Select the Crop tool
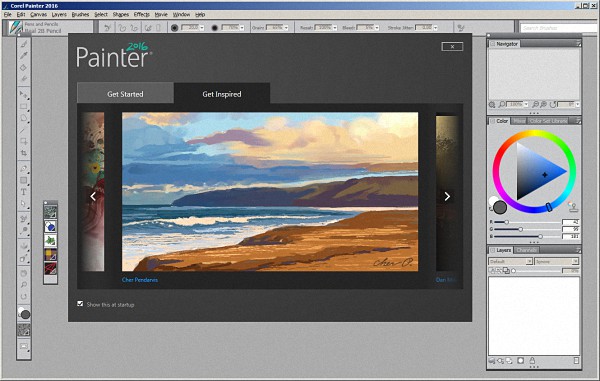The image size is (600, 381). tap(24, 153)
